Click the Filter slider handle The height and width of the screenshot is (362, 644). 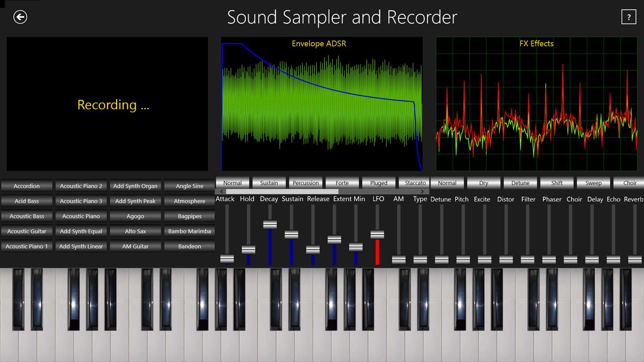coord(528,259)
